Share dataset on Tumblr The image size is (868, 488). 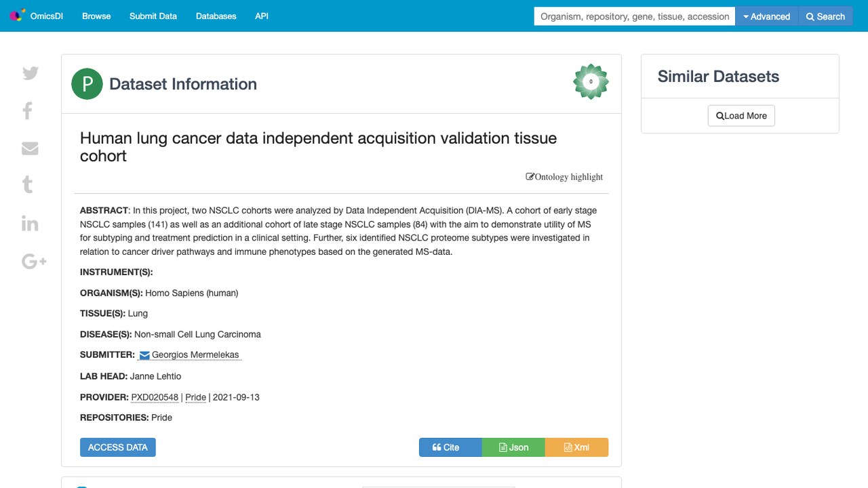click(28, 184)
